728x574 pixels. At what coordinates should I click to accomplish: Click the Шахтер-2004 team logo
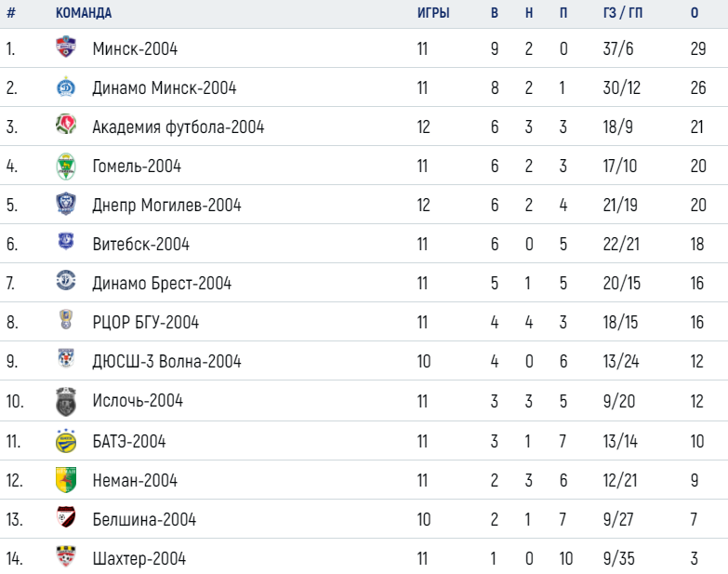[x=66, y=556]
